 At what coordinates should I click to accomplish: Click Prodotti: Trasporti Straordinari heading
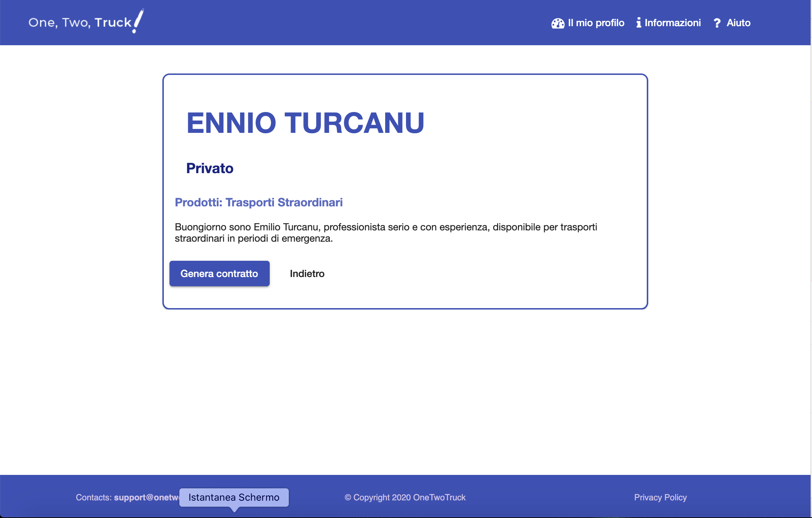coord(258,202)
